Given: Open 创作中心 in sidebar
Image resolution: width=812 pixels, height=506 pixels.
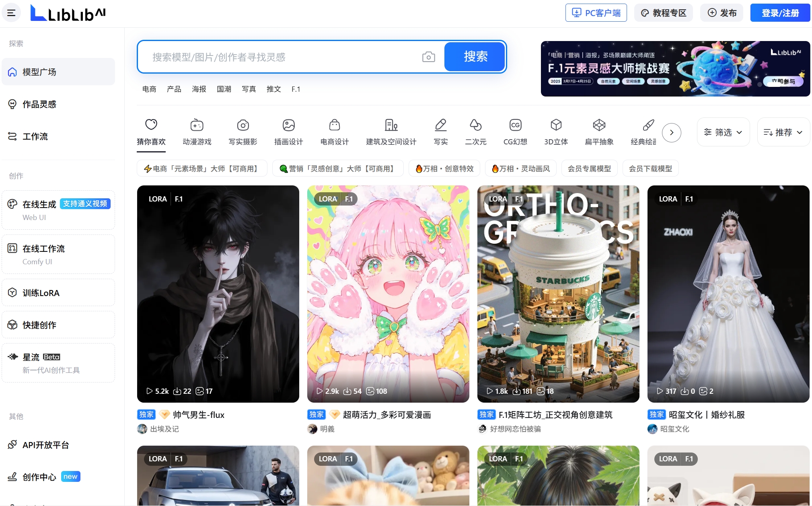Looking at the screenshot, I should [58, 477].
